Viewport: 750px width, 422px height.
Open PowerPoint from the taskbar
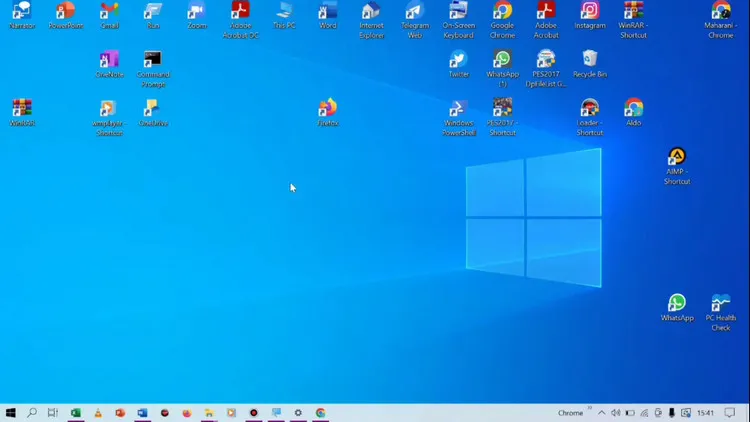[x=120, y=412]
